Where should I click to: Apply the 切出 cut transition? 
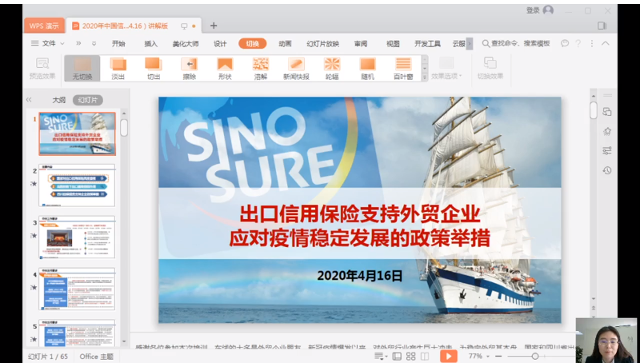[x=154, y=68]
